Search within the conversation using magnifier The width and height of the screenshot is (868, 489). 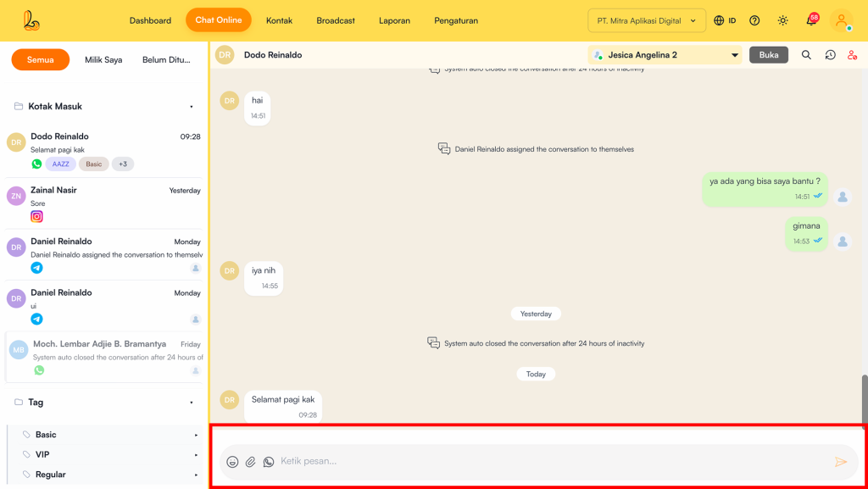point(806,55)
